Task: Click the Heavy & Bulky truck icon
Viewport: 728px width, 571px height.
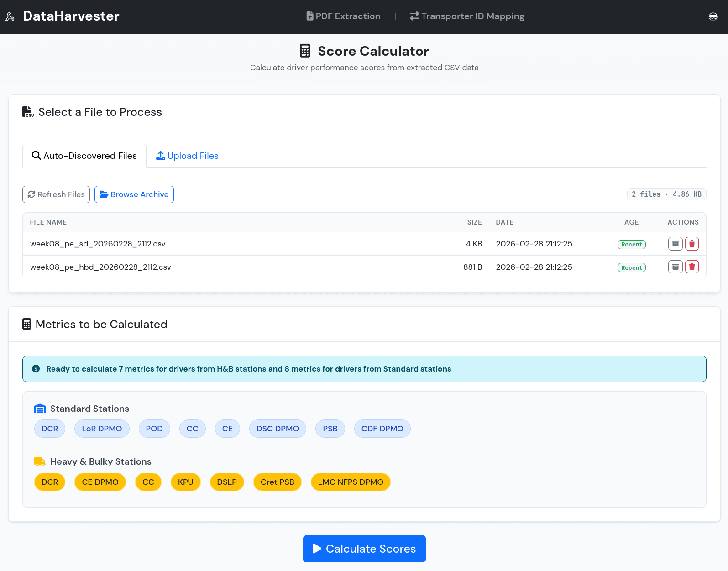Action: [40, 461]
